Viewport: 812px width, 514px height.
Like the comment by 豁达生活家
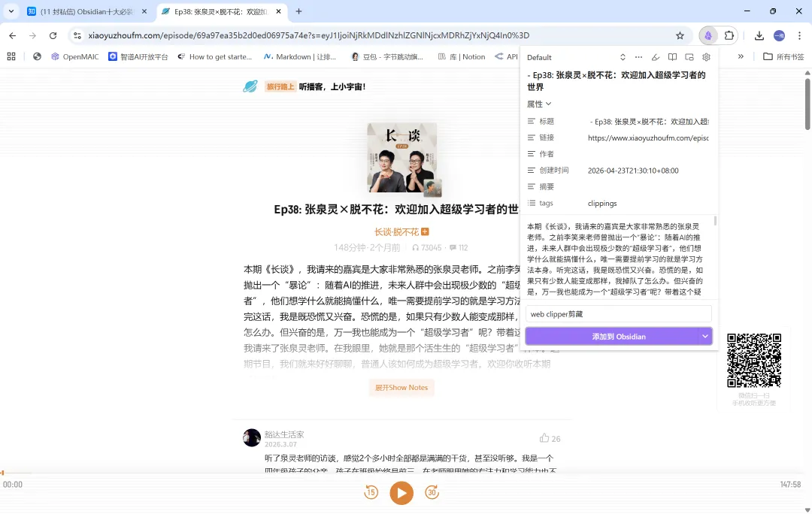[x=544, y=438]
